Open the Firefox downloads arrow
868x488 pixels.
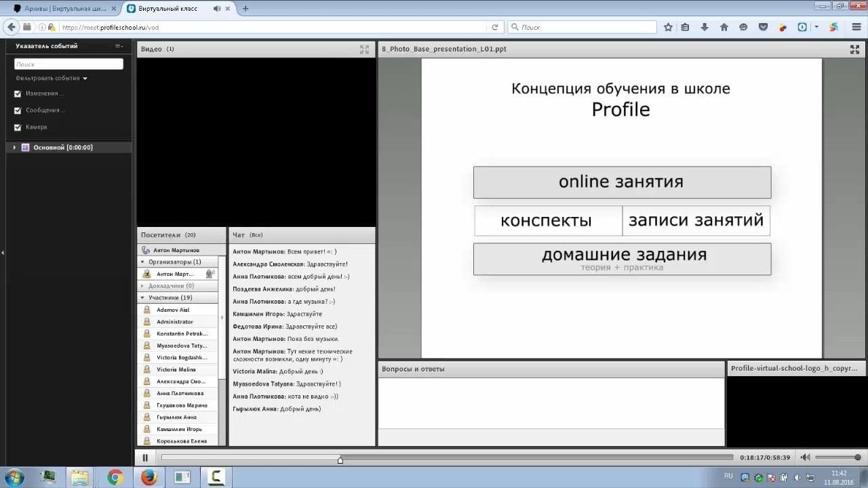point(705,27)
